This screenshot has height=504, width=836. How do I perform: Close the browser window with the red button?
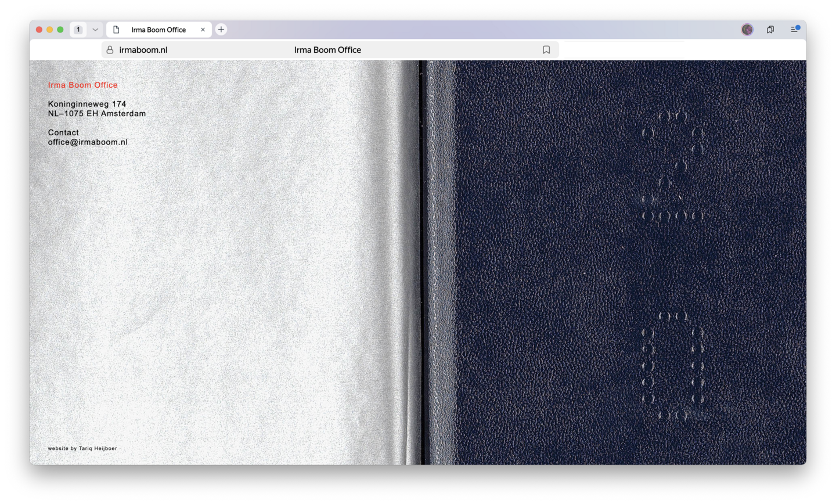coord(39,30)
